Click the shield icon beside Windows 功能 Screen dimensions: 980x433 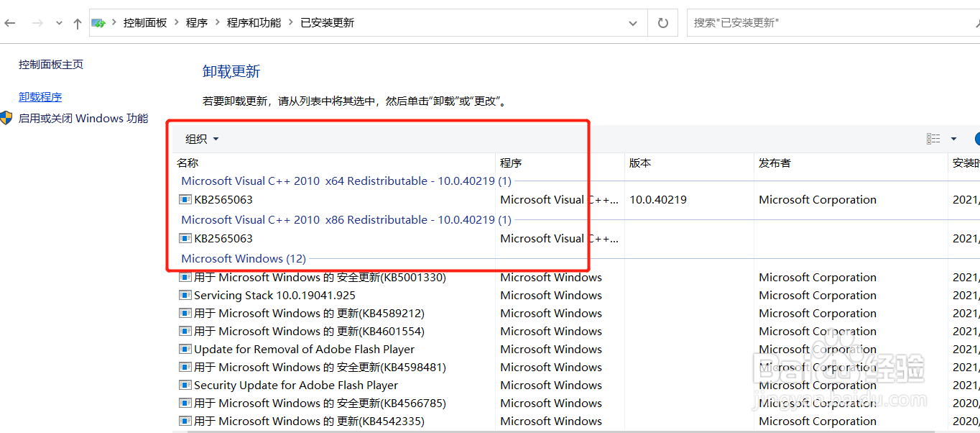(7, 118)
